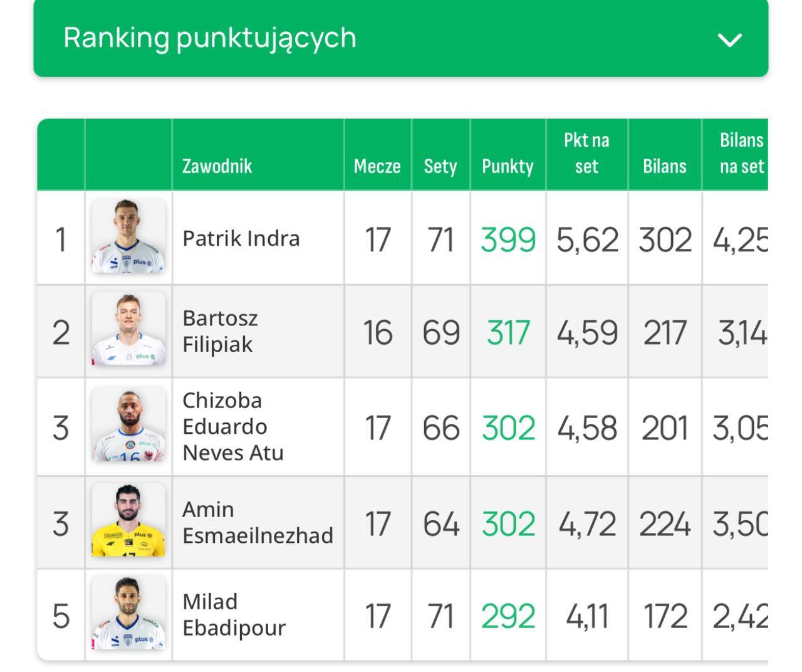Open Bartosz Filipiak's player photo
This screenshot has width=802, height=672.
(x=128, y=329)
